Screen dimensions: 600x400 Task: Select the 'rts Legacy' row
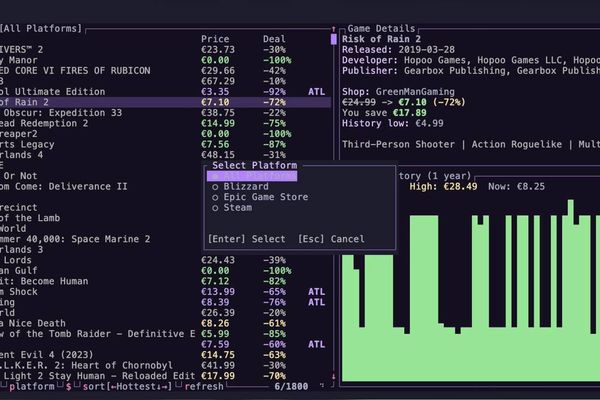[x=165, y=144]
